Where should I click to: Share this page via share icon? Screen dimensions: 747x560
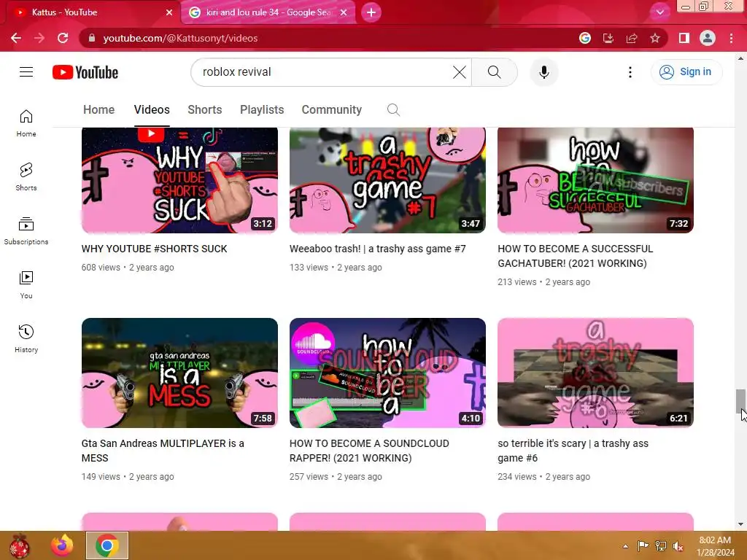(632, 38)
